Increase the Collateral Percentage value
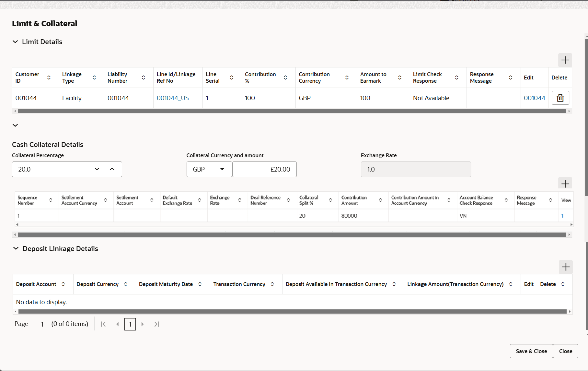This screenshot has height=371, width=588. pyautogui.click(x=112, y=169)
